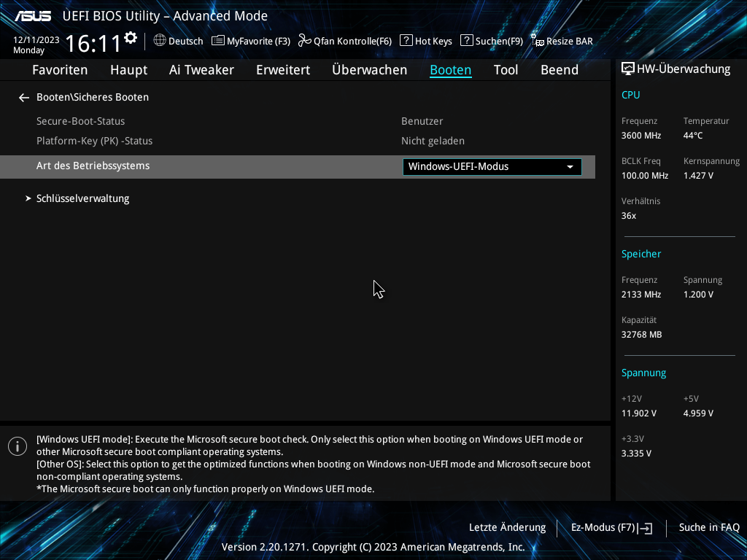Click the 12/11/2023 date
Image resolution: width=747 pixels, height=560 pixels.
tap(36, 40)
